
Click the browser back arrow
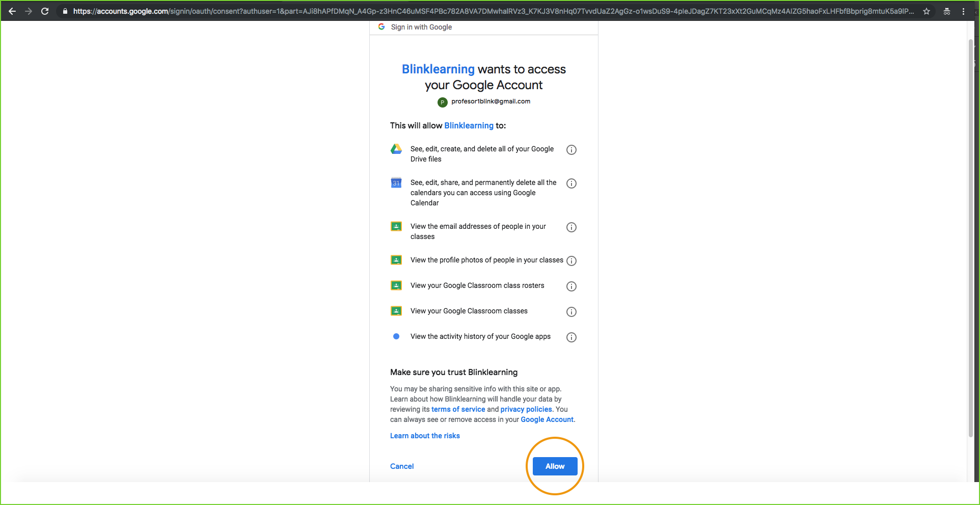[x=12, y=11]
